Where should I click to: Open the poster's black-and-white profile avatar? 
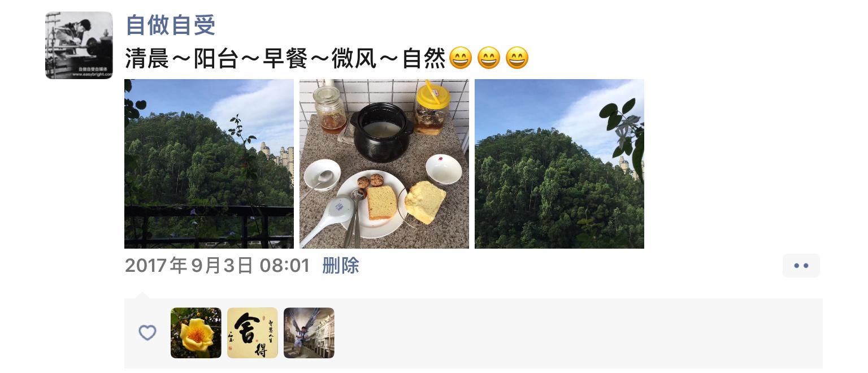point(79,45)
